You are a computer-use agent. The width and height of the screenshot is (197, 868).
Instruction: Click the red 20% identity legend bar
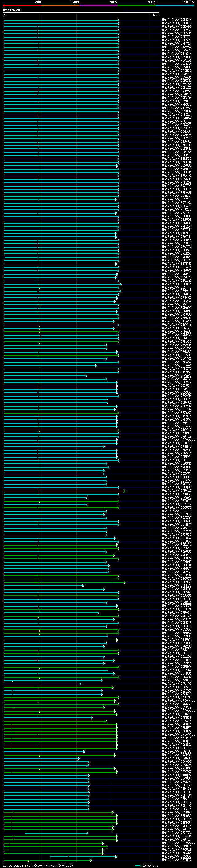click(x=22, y=6)
